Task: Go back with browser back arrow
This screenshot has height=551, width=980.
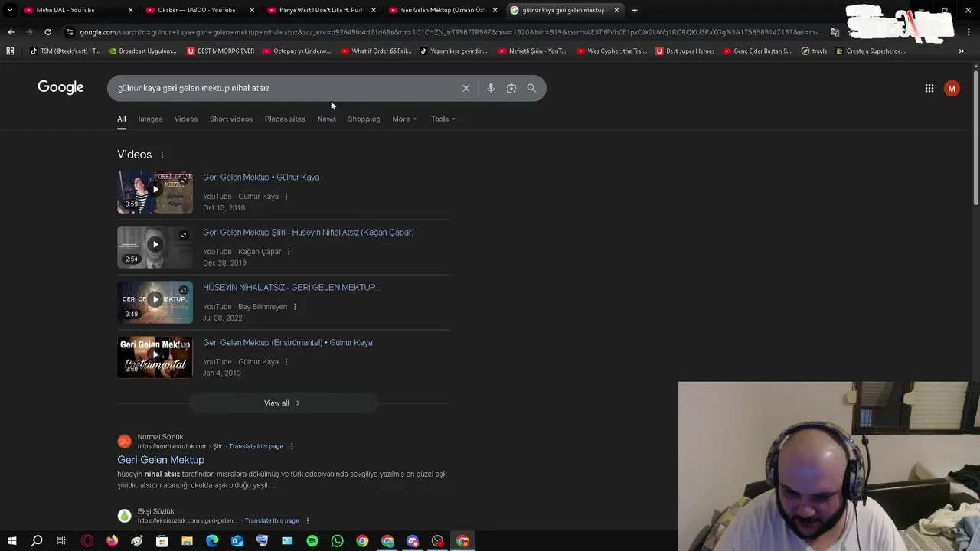Action: 11,32
